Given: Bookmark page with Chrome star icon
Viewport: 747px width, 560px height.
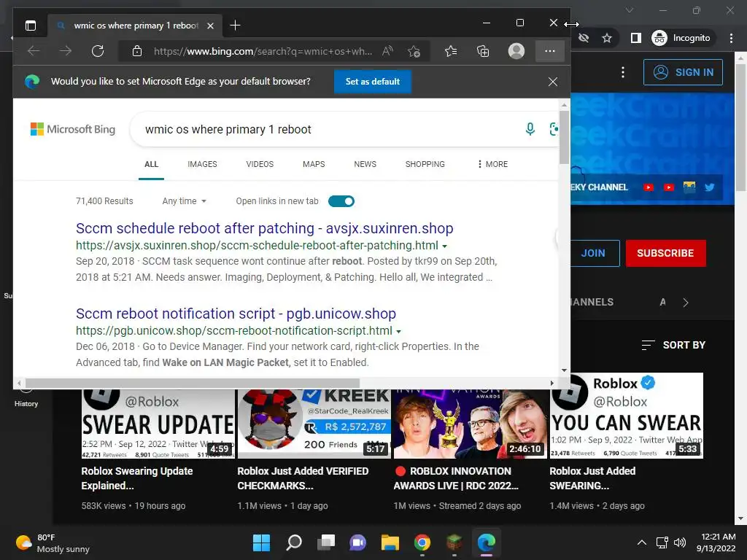Looking at the screenshot, I should pyautogui.click(x=606, y=38).
